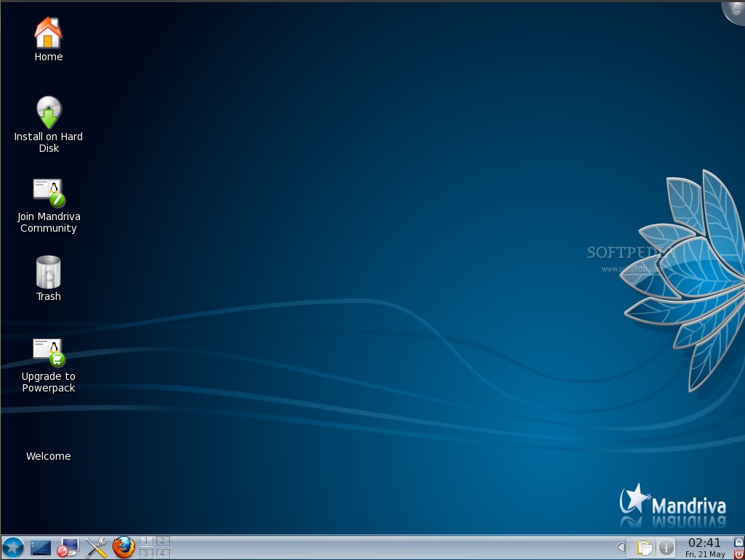Viewport: 745px width, 560px height.
Task: Lock the screen with the padlock icon
Action: pos(739,542)
